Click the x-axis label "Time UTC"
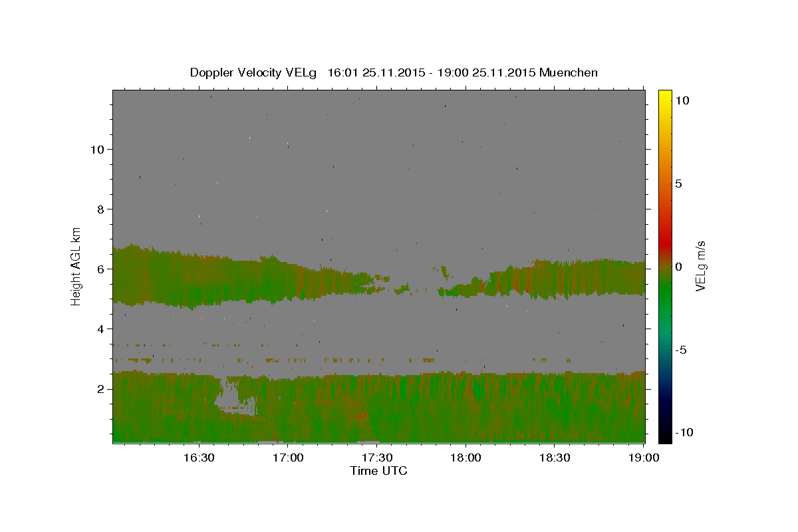The height and width of the screenshot is (532, 798). 378,471
